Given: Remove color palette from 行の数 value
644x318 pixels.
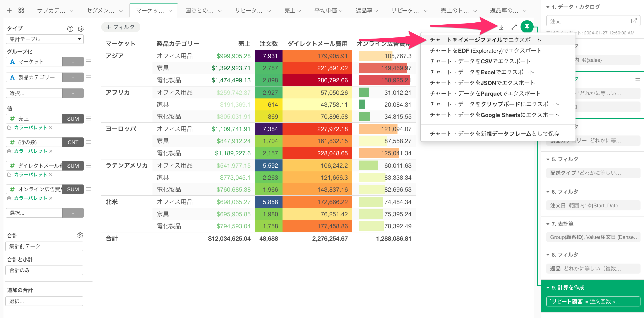Looking at the screenshot, I should [x=51, y=151].
